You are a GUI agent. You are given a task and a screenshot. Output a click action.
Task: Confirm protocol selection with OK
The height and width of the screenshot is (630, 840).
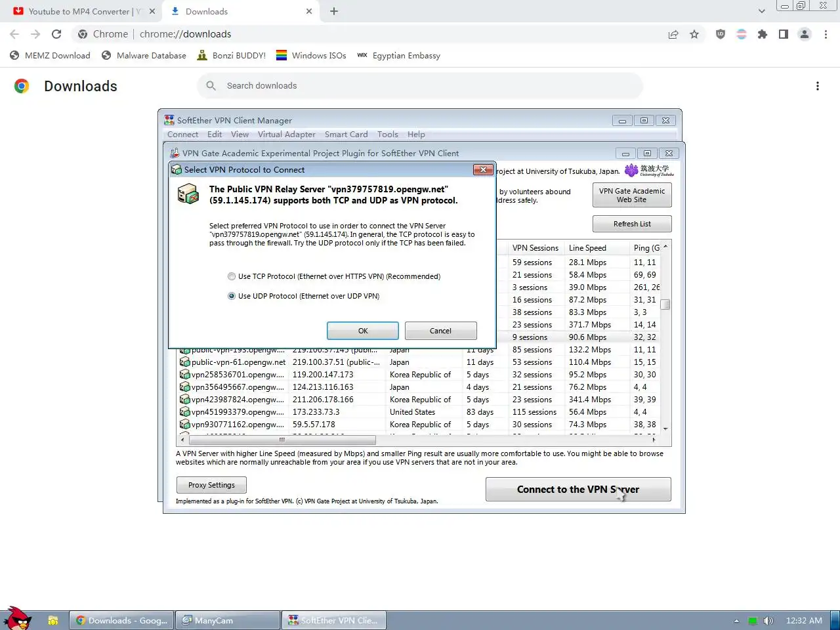[x=363, y=331]
